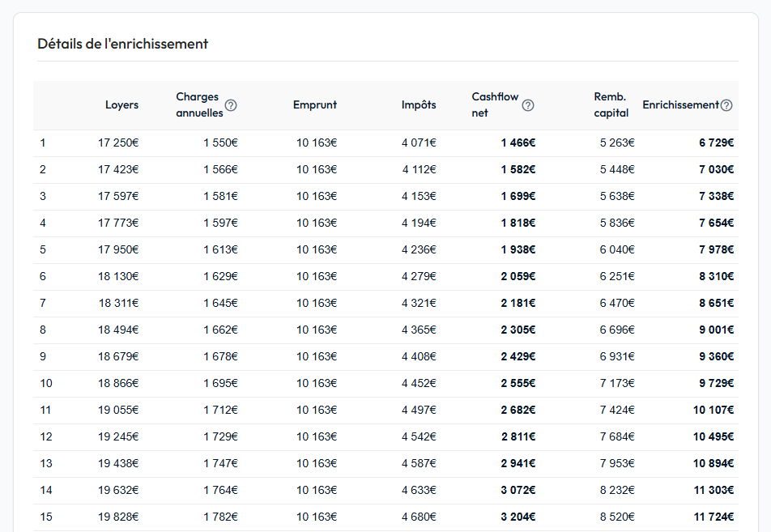Click the question mark icon beside Enrichissement

pyautogui.click(x=726, y=105)
